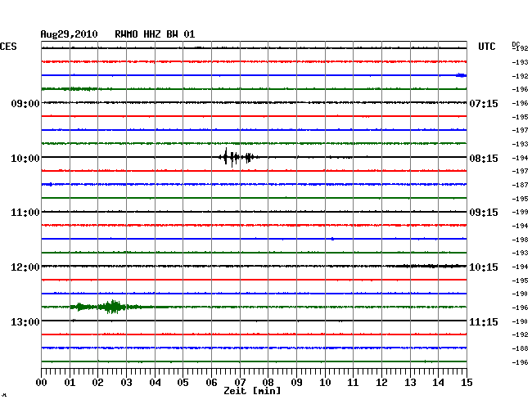Click the DC offset value -199
The width and height of the screenshot is (532, 404).
click(520, 212)
